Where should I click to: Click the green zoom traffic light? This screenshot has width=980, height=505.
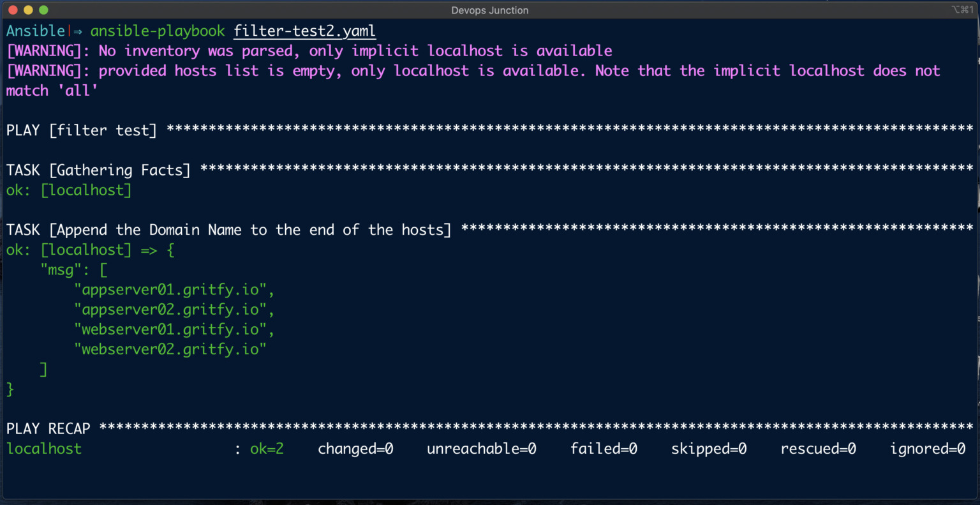(x=43, y=10)
